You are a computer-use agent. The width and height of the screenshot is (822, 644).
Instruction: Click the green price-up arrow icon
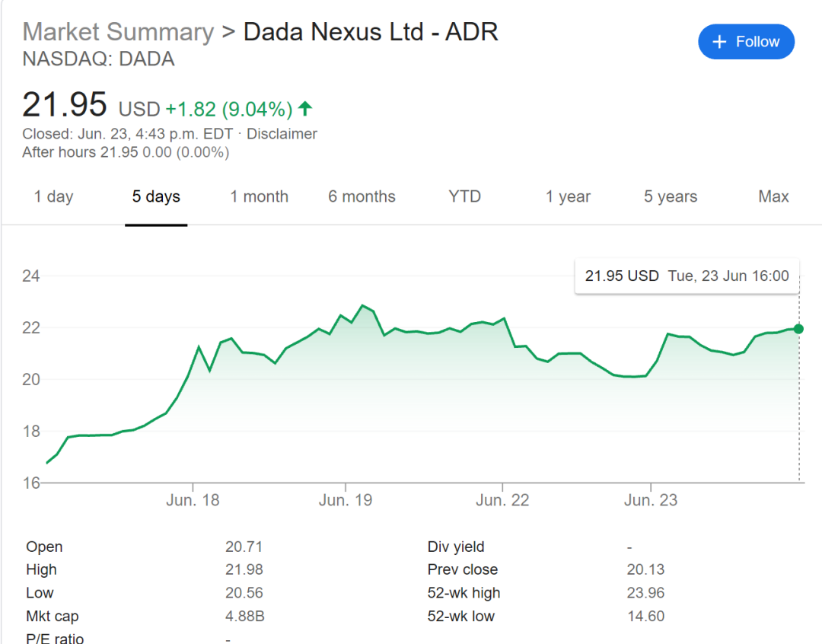tap(305, 109)
